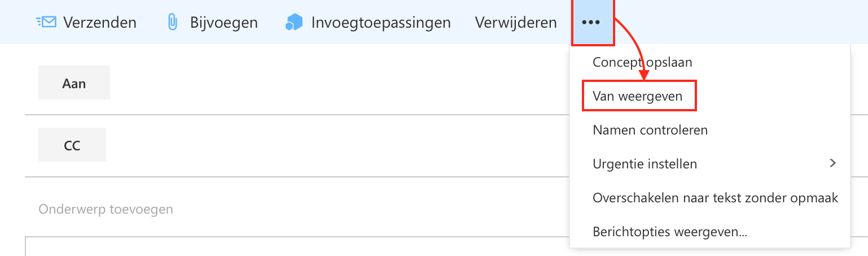Screen dimensions: 868x256
Task: Select Concept opslaan in the menu
Action: click(642, 62)
